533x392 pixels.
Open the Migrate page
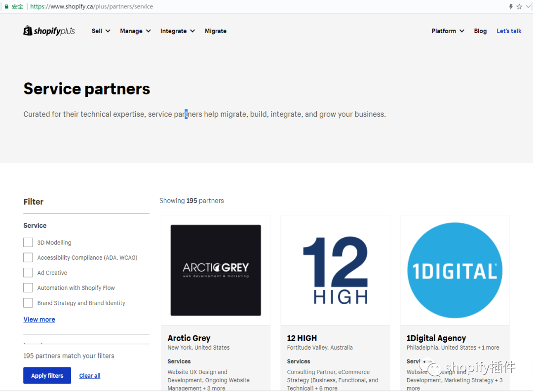(216, 31)
